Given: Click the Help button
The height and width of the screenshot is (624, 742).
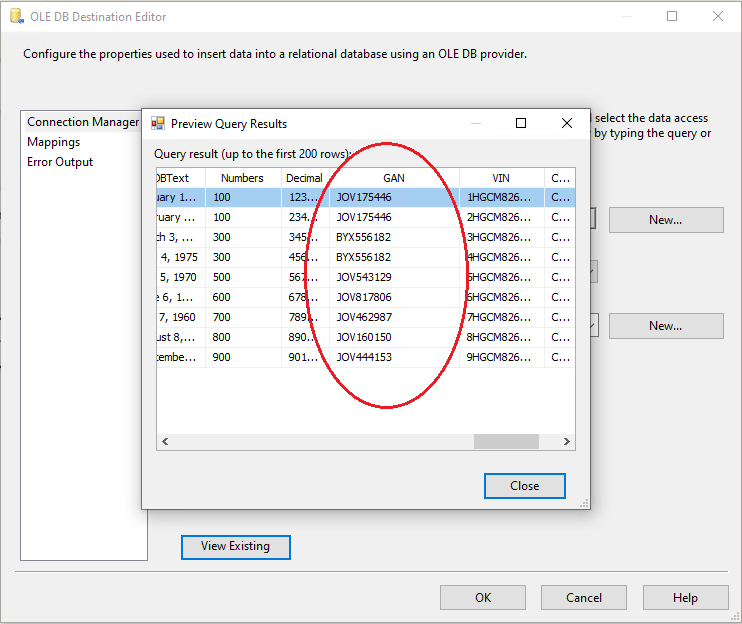Looking at the screenshot, I should pyautogui.click(x=685, y=597).
